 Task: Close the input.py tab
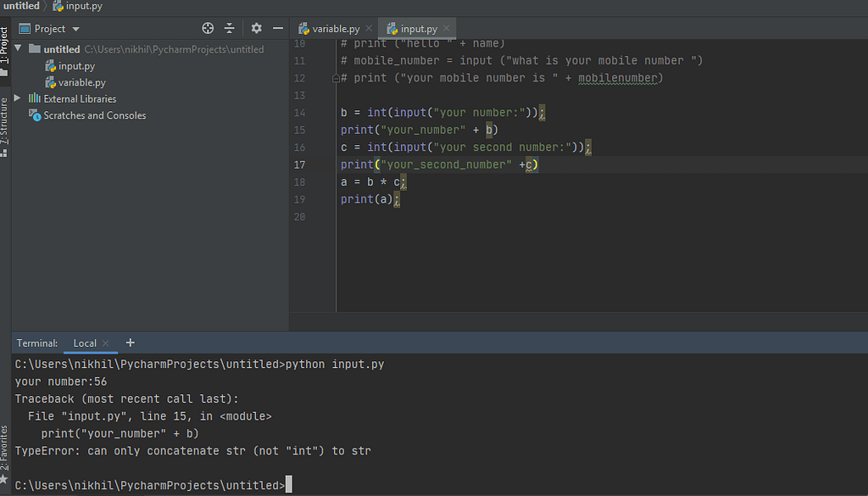pyautogui.click(x=446, y=28)
